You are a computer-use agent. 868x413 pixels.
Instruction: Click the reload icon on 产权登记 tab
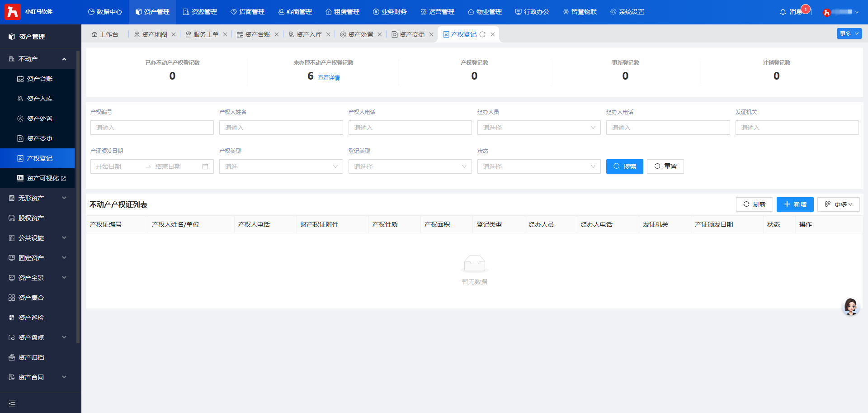[482, 34]
